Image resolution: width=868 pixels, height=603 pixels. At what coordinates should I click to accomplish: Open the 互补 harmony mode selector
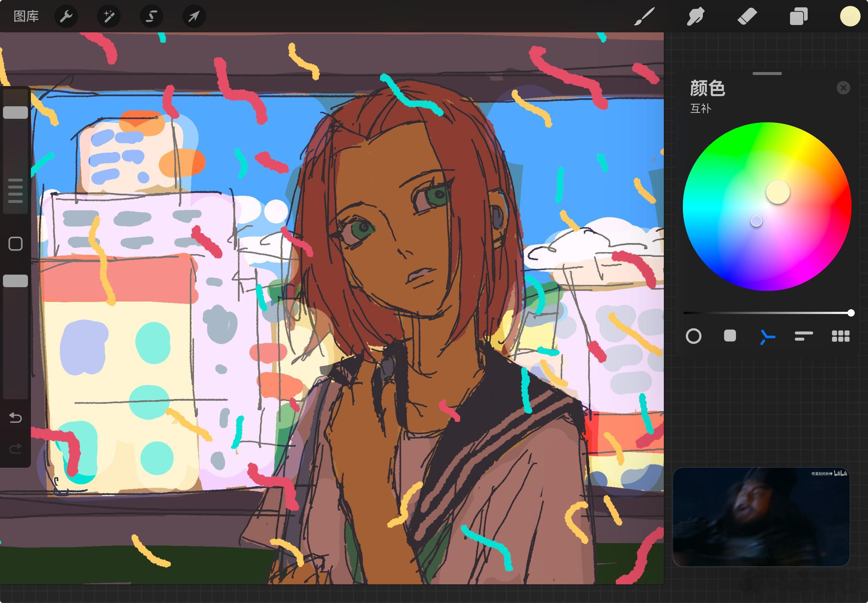(701, 109)
